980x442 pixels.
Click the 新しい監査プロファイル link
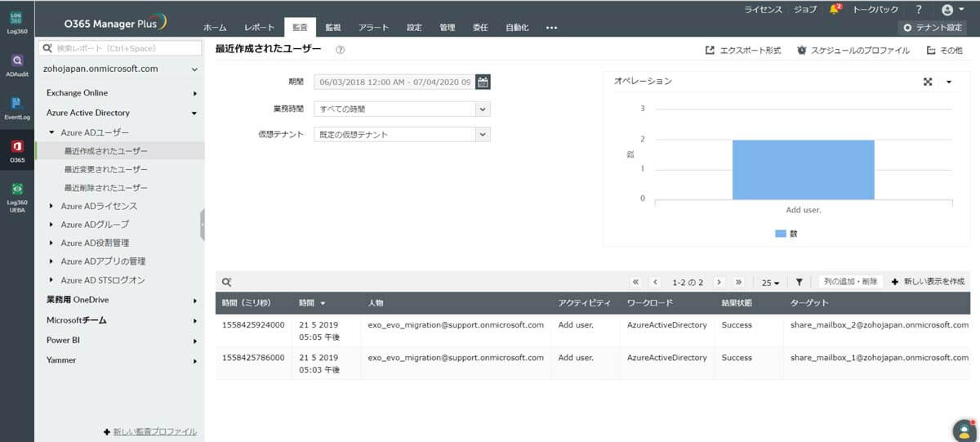[150, 431]
